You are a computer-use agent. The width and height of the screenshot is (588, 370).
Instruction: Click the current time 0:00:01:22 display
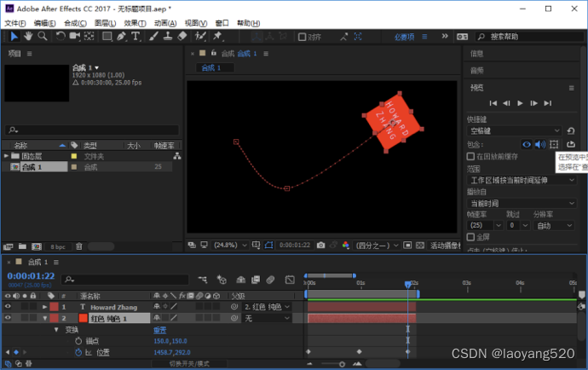pyautogui.click(x=32, y=276)
